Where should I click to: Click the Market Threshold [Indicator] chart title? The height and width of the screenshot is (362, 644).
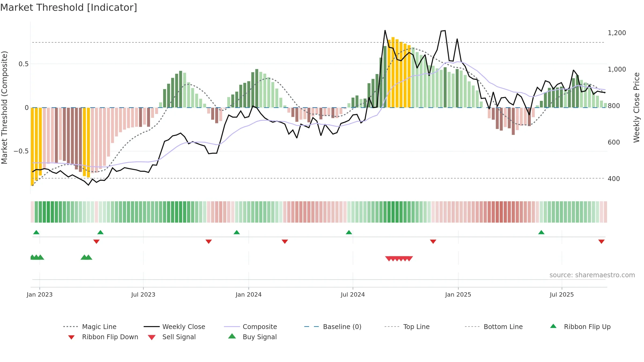pyautogui.click(x=69, y=8)
